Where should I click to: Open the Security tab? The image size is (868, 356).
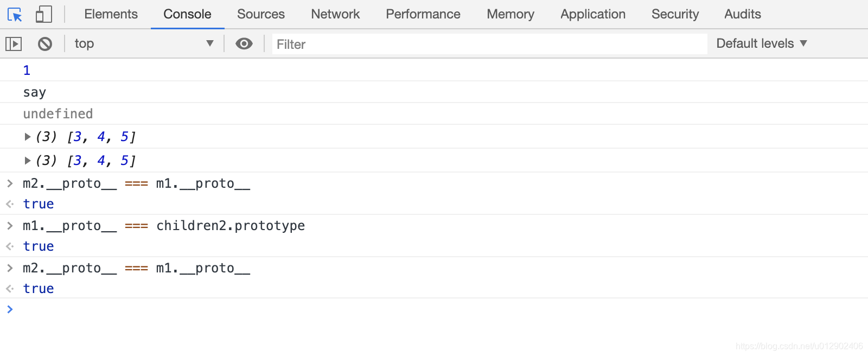pos(675,14)
